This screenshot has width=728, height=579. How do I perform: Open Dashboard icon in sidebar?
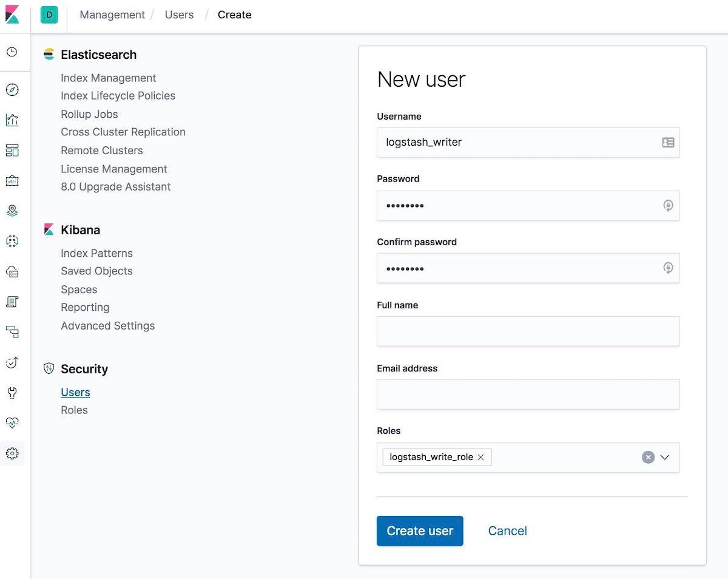coord(12,150)
